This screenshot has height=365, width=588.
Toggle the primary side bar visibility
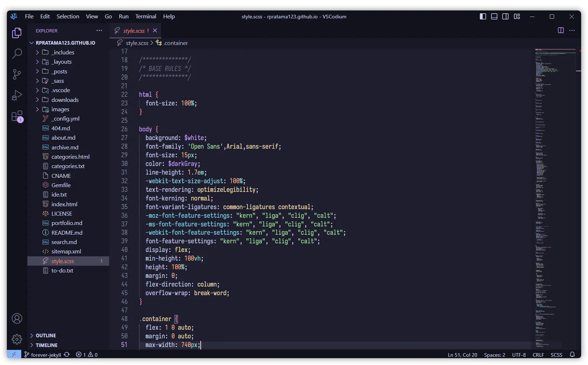point(483,17)
